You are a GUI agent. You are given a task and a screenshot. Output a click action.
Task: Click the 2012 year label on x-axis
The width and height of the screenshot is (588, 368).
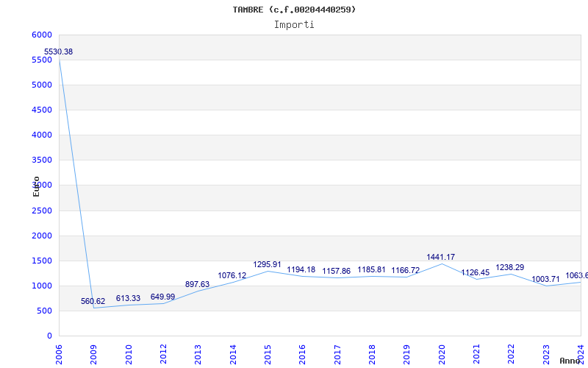[x=163, y=354]
